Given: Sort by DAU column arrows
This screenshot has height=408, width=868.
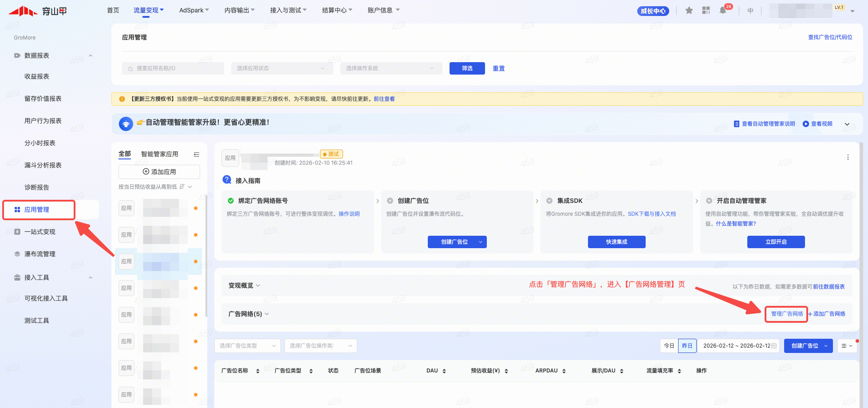Looking at the screenshot, I should [444, 371].
